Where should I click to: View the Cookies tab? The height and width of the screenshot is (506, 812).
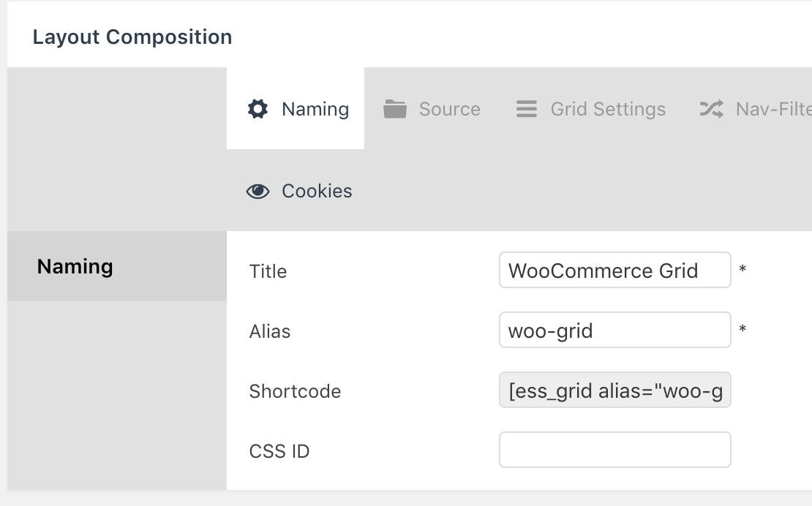[x=317, y=191]
